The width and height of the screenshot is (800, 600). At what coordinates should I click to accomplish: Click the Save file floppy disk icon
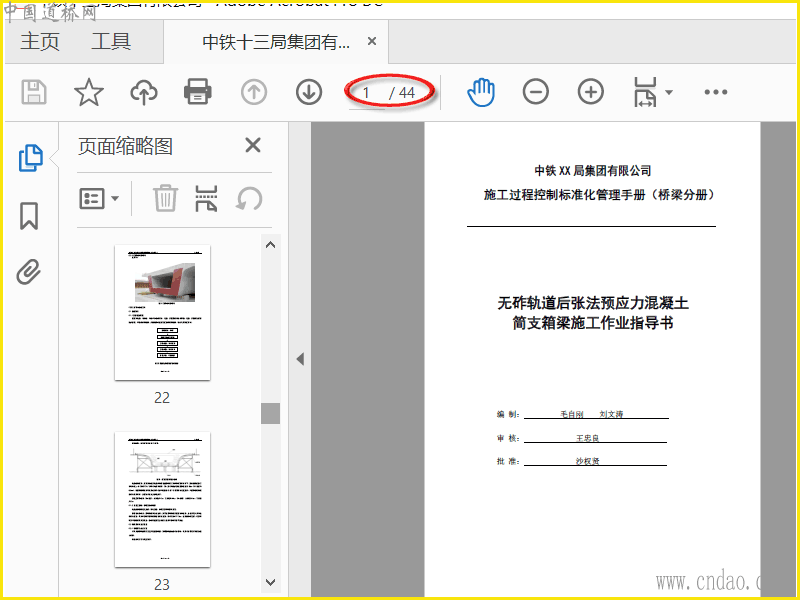[34, 92]
